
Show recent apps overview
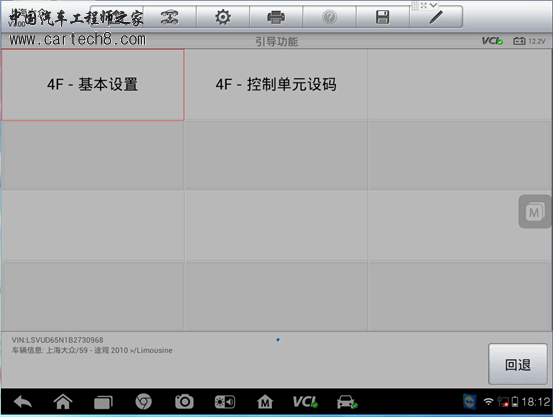(103, 402)
